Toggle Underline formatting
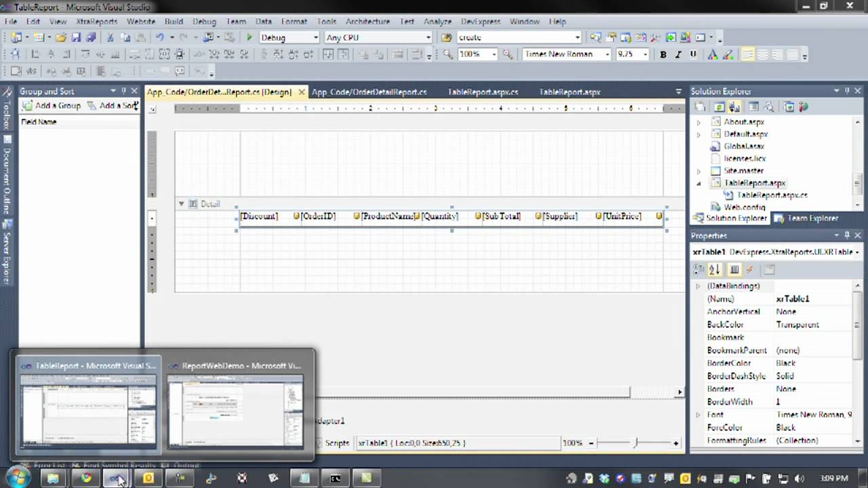 pyautogui.click(x=693, y=54)
